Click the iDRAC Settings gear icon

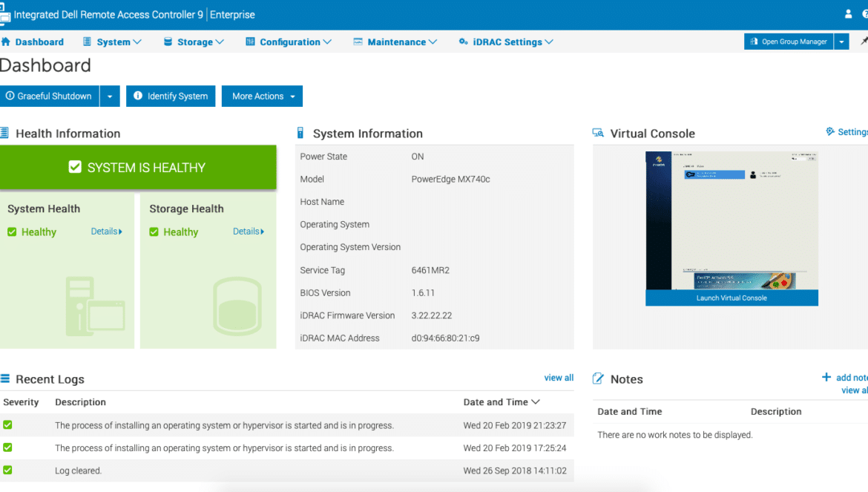464,42
